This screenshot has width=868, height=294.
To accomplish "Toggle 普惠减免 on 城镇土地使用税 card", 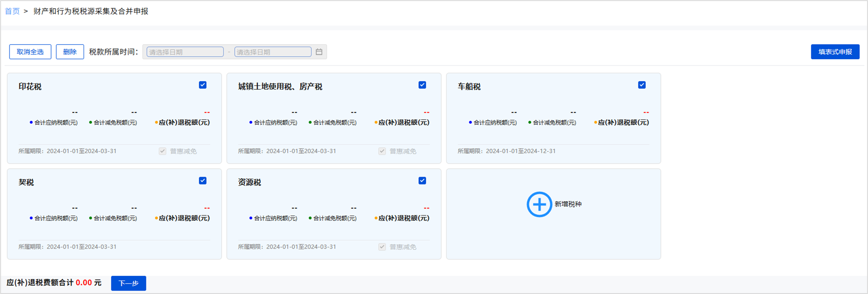I will click(382, 151).
